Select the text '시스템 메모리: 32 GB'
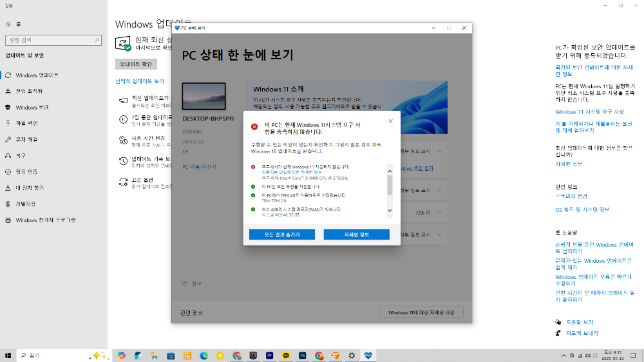This screenshot has width=644, height=362. tap(281, 215)
